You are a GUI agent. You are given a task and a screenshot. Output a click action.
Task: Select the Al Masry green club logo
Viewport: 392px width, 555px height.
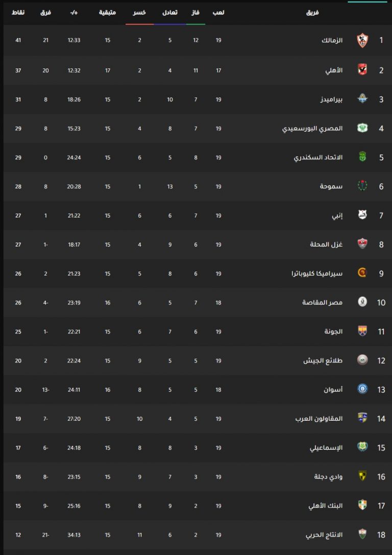click(x=362, y=128)
